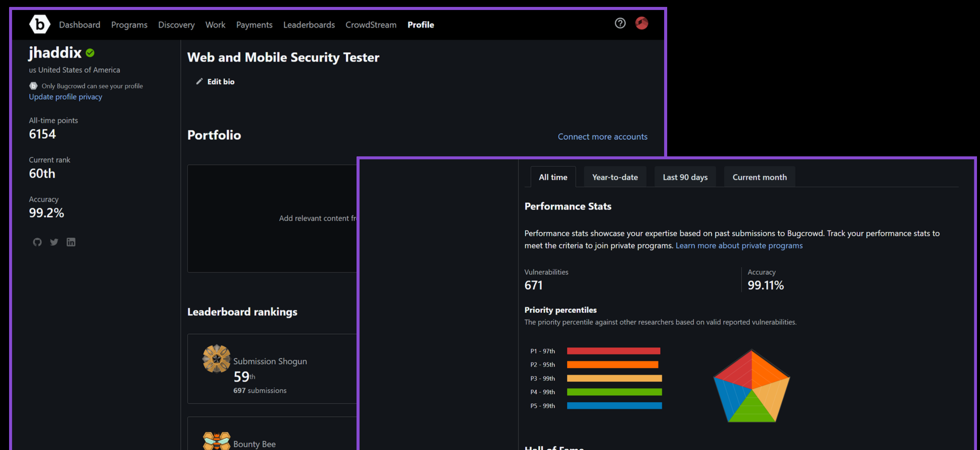This screenshot has height=450, width=980.
Task: Select the All time tab
Action: click(553, 177)
